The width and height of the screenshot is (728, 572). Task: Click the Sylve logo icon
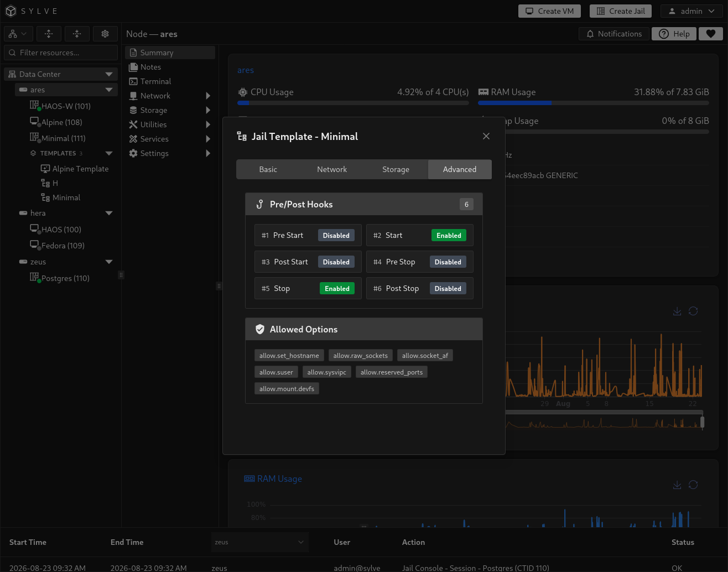point(11,11)
